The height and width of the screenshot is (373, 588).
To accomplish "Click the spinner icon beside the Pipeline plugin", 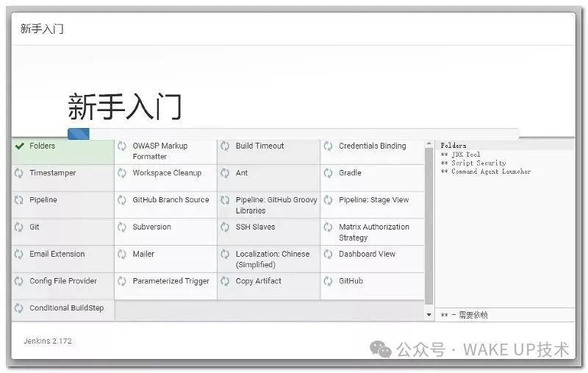I will (x=19, y=200).
